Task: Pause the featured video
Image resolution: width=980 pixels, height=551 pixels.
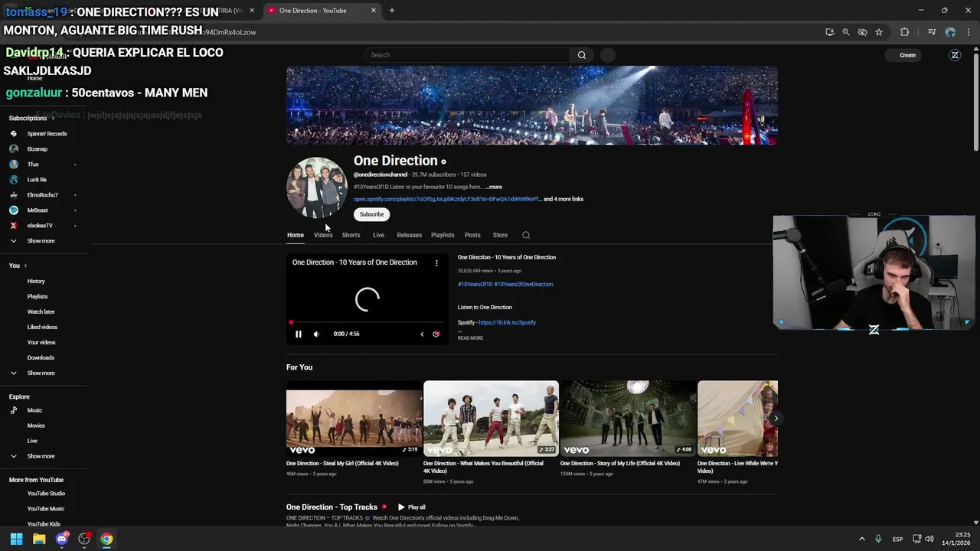Action: 299,334
